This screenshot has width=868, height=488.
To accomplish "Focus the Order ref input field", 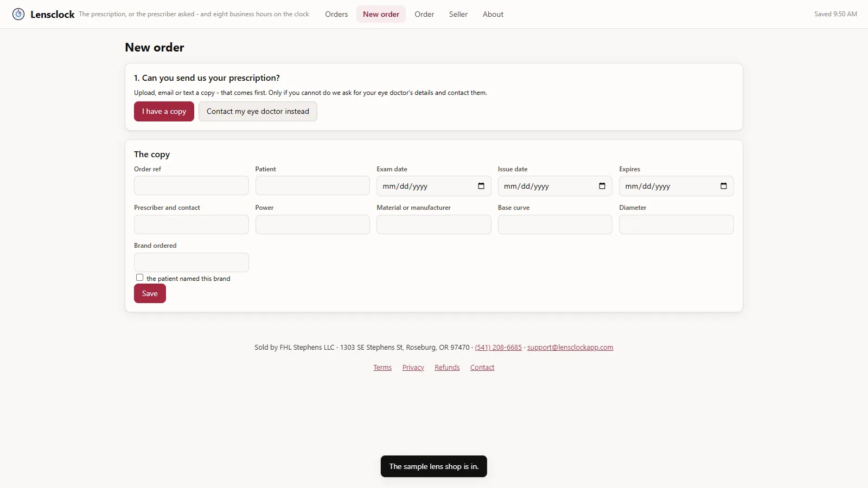I will click(192, 185).
